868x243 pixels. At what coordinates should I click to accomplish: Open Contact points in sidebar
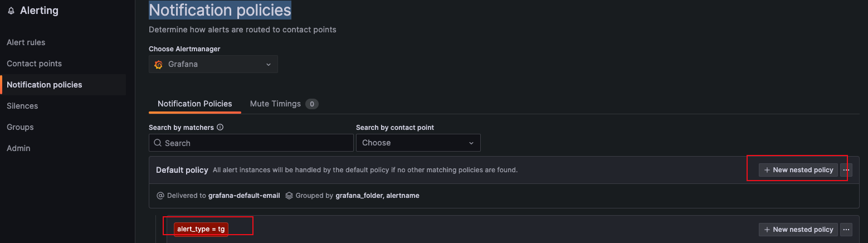pos(34,64)
